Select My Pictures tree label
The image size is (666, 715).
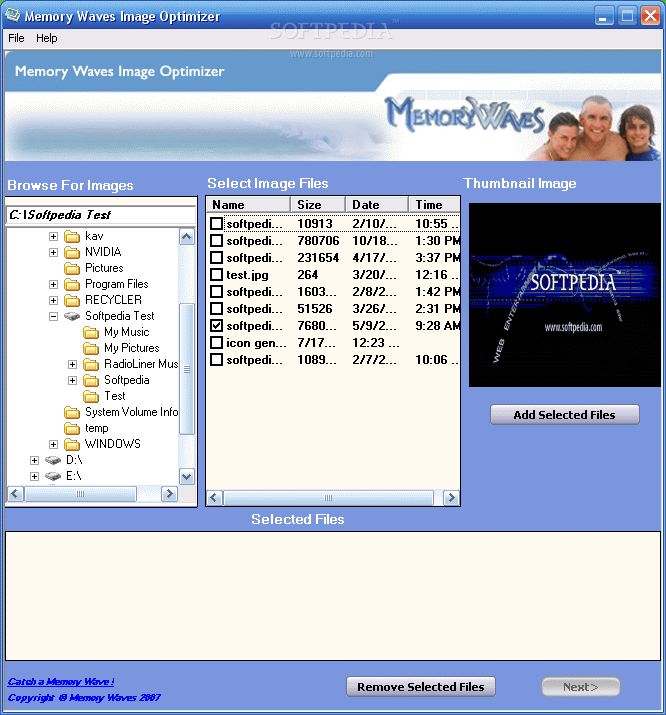(132, 348)
